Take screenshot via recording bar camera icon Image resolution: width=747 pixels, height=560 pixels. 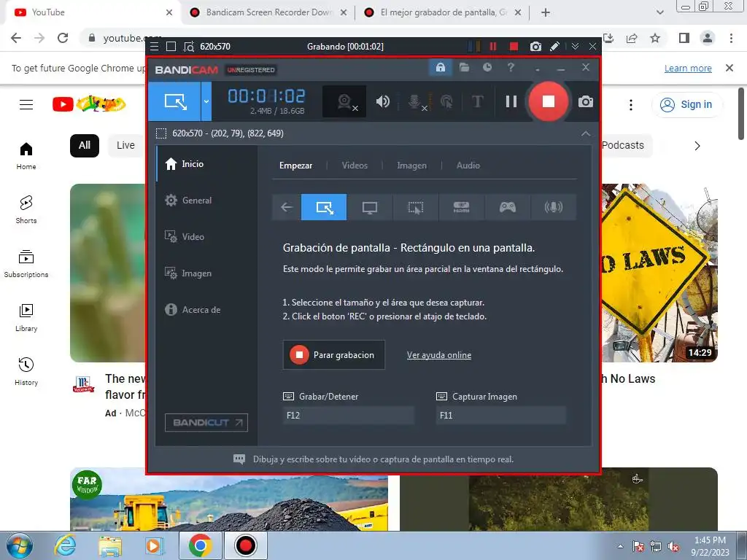coord(535,46)
